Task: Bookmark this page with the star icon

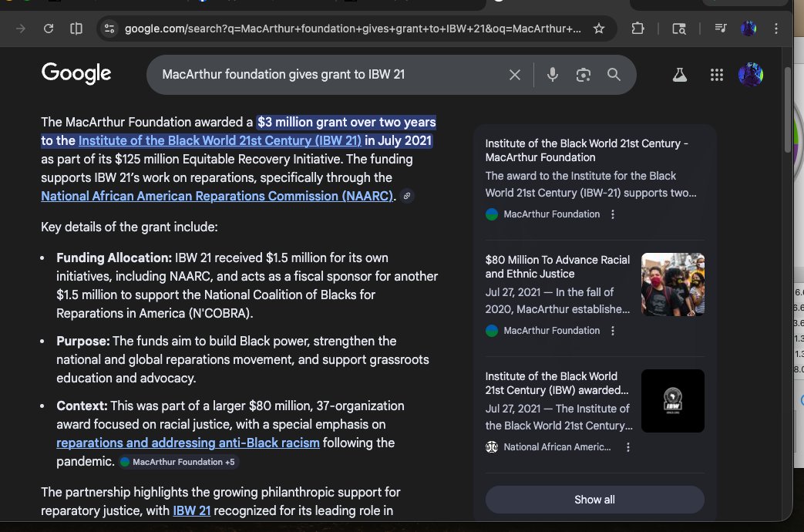Action: tap(599, 29)
